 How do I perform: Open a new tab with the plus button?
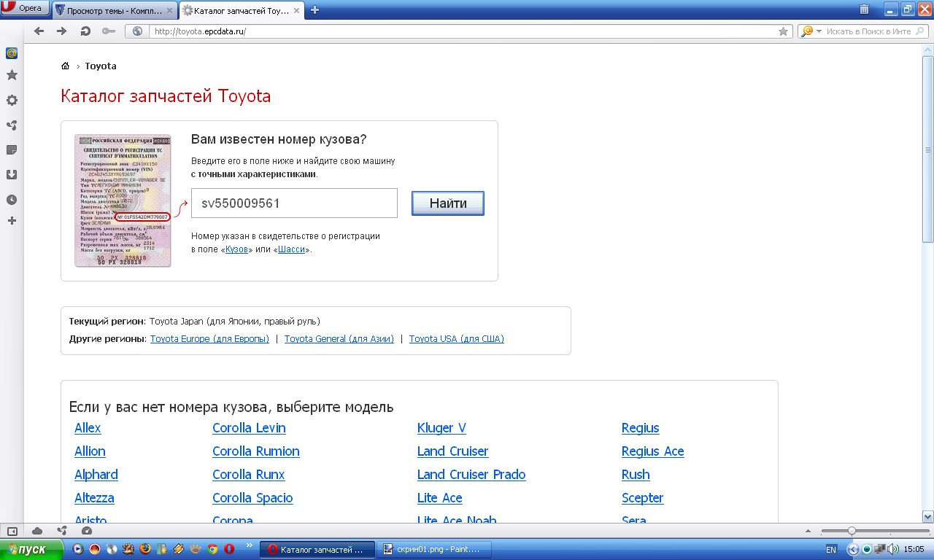[x=315, y=10]
